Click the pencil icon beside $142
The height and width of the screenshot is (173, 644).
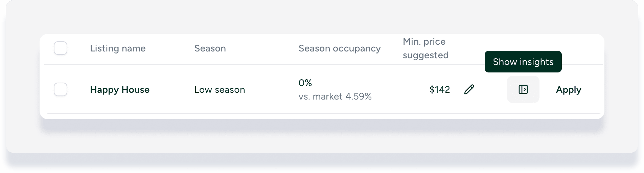(x=469, y=89)
